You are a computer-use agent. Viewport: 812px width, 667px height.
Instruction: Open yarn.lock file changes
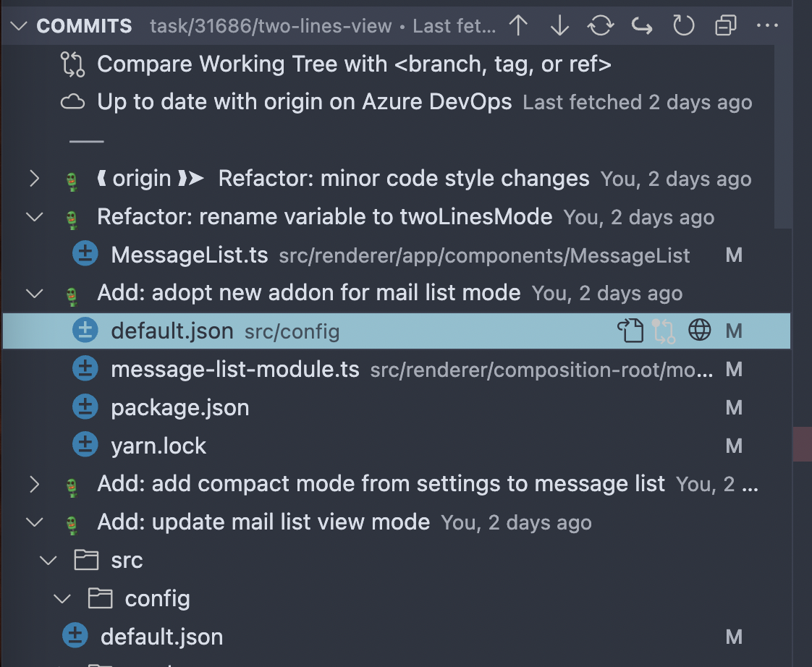[158, 446]
